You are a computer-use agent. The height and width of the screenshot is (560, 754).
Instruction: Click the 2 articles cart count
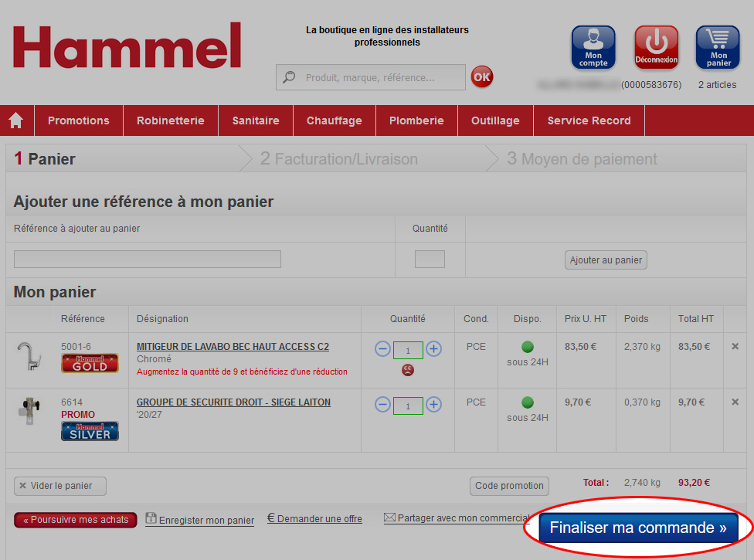tap(717, 85)
